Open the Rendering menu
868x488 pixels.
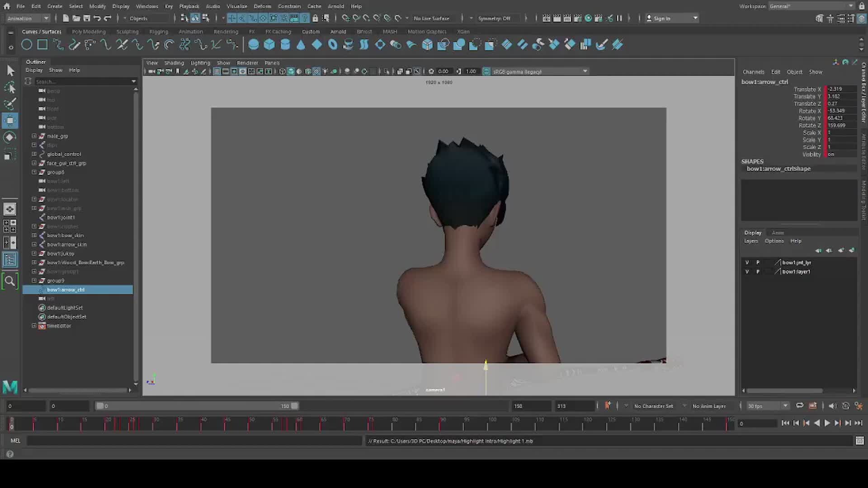click(226, 31)
